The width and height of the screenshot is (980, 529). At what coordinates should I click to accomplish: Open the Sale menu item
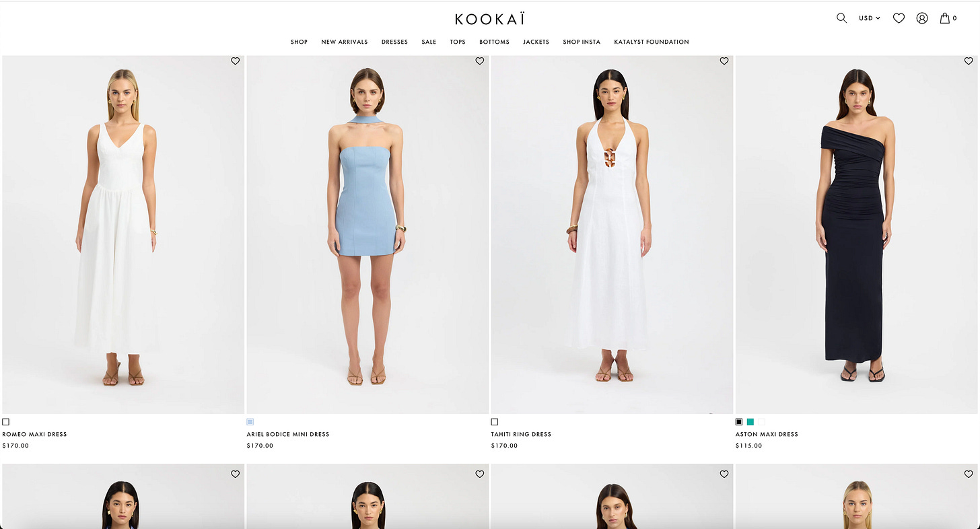(x=429, y=42)
